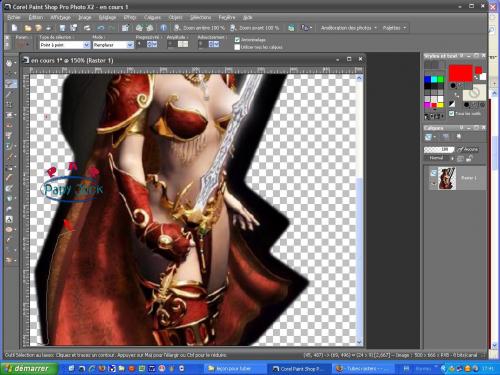Open the Fichier menu
The height and width of the screenshot is (375, 500).
[x=14, y=17]
